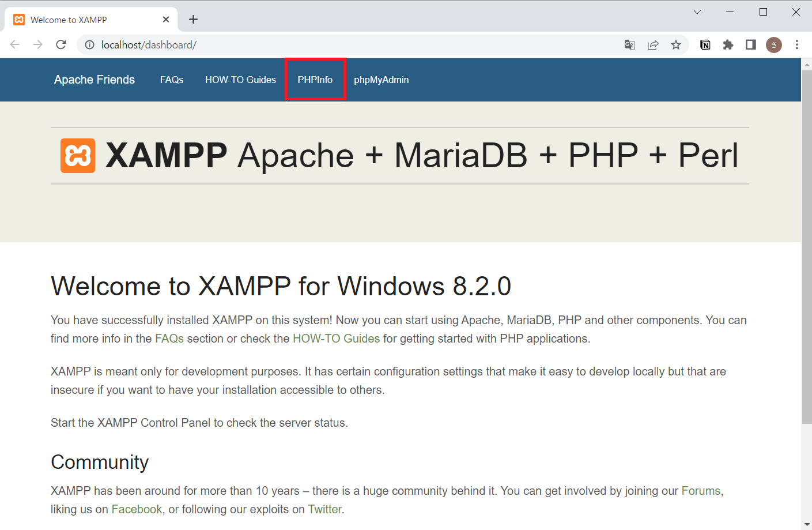Open the phpMyAdmin menu item

click(x=381, y=80)
